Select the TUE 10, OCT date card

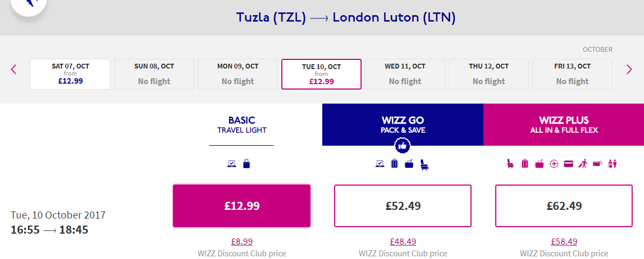tap(321, 74)
